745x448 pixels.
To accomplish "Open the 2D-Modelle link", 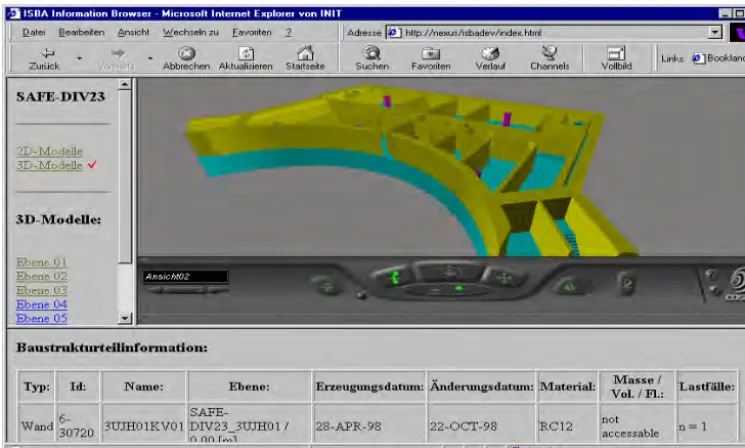I will click(x=49, y=151).
